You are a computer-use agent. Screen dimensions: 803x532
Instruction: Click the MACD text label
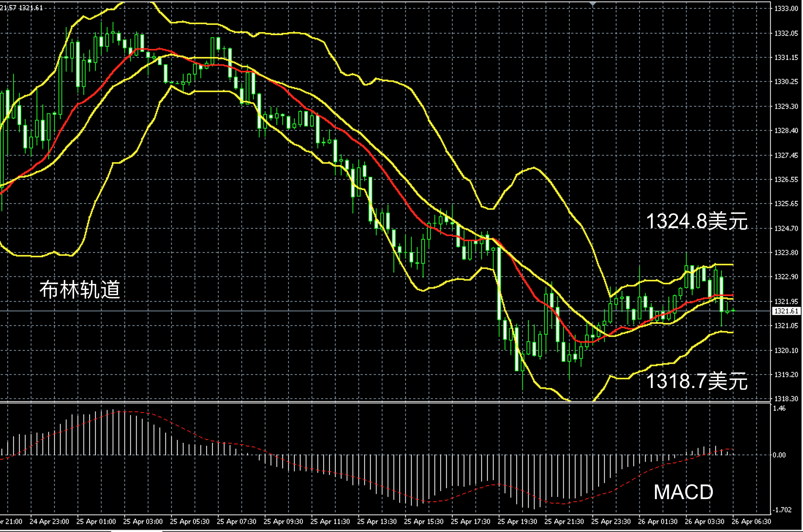pos(683,492)
